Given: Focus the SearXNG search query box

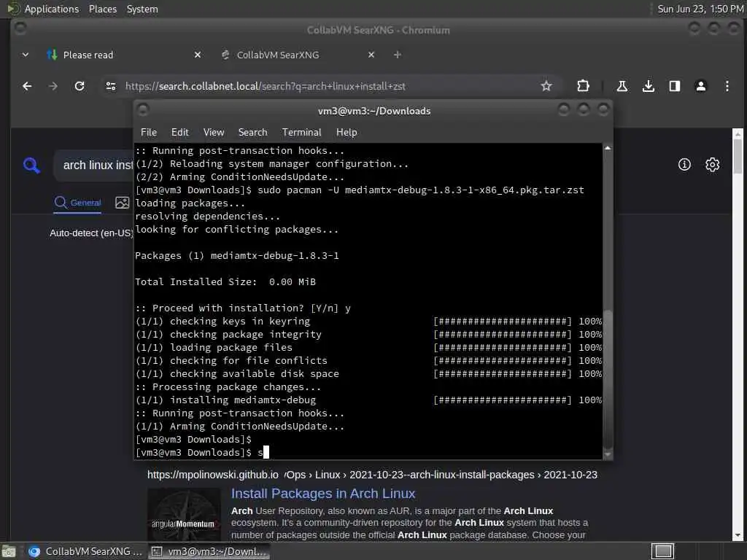Looking at the screenshot, I should (x=94, y=166).
